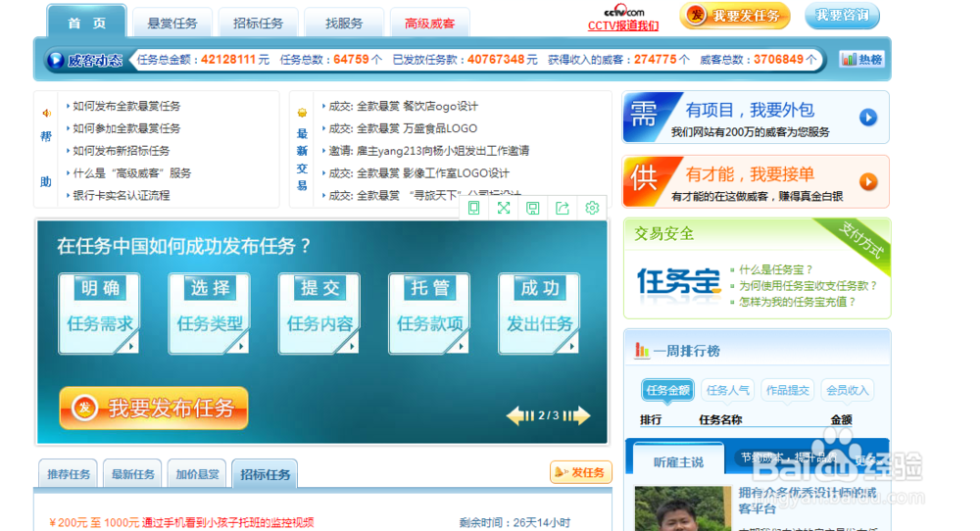
Task: Open the 听雇主说 tab
Action: [x=679, y=462]
